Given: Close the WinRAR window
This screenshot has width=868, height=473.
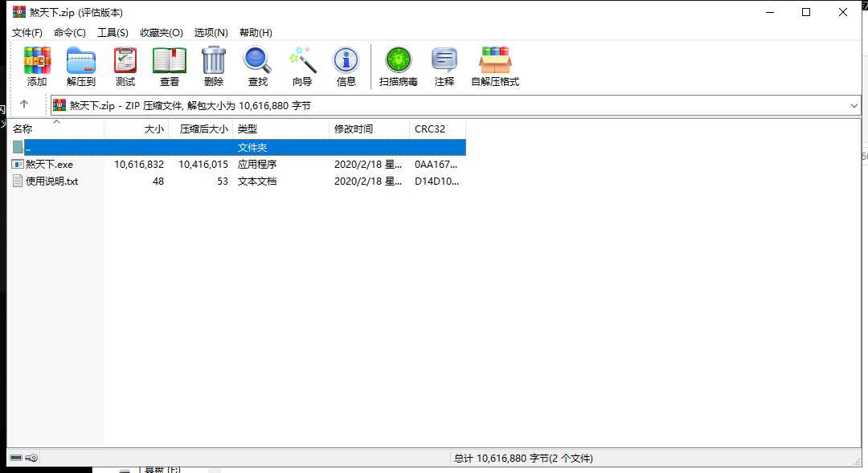Looking at the screenshot, I should coord(842,12).
